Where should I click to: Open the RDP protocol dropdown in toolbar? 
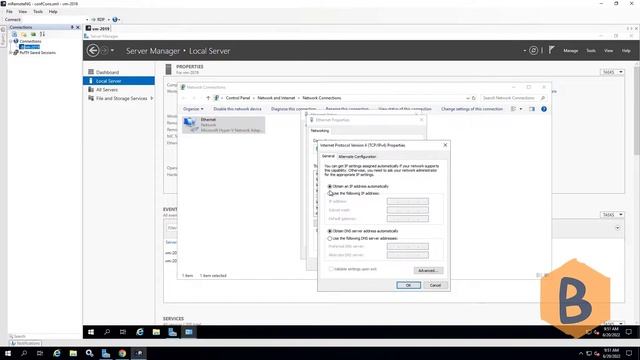(x=109, y=20)
